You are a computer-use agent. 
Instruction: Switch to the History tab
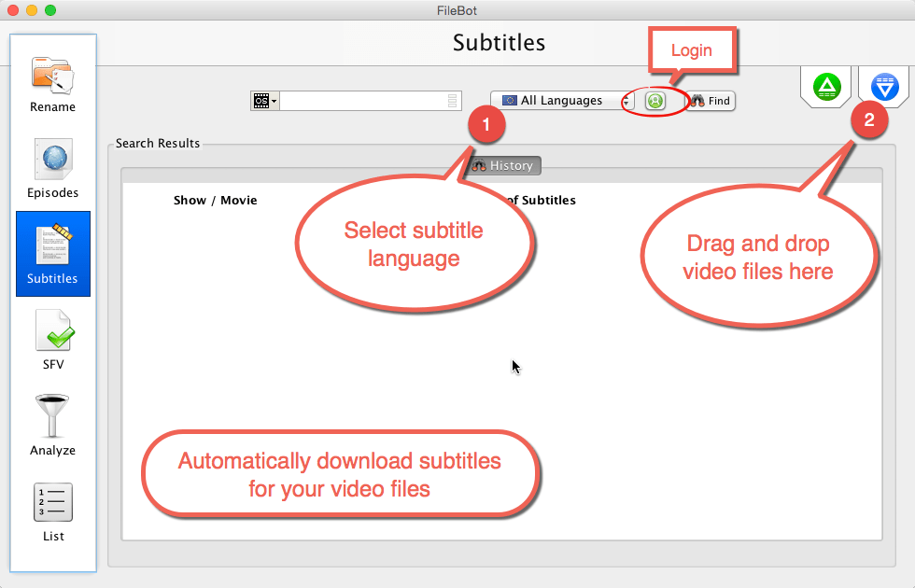pos(503,165)
